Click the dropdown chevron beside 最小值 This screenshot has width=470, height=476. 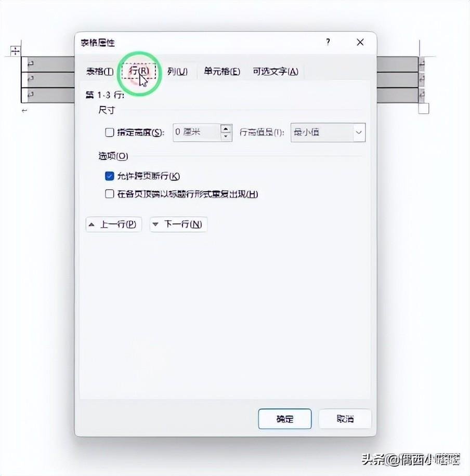click(x=359, y=133)
